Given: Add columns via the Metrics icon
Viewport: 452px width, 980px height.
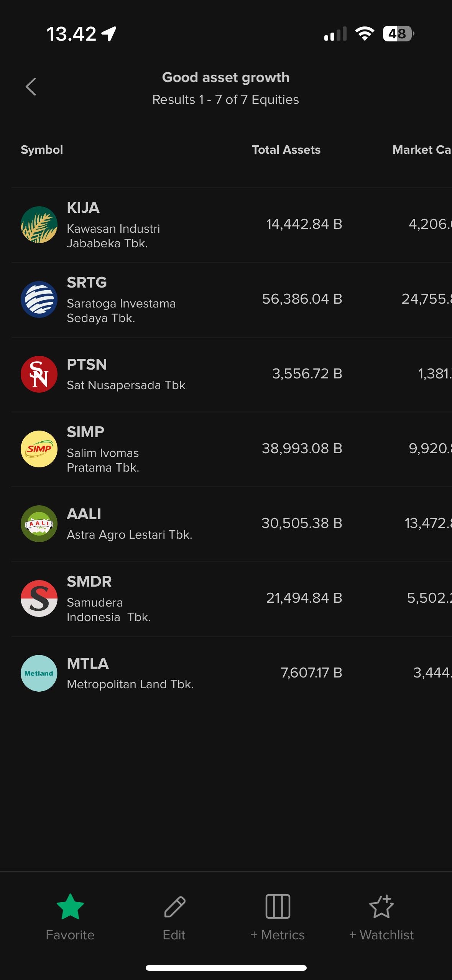Looking at the screenshot, I should pyautogui.click(x=278, y=906).
